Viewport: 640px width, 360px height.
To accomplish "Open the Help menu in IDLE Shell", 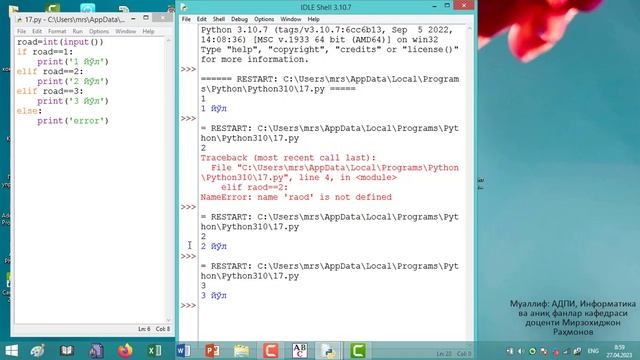I will tap(313, 19).
